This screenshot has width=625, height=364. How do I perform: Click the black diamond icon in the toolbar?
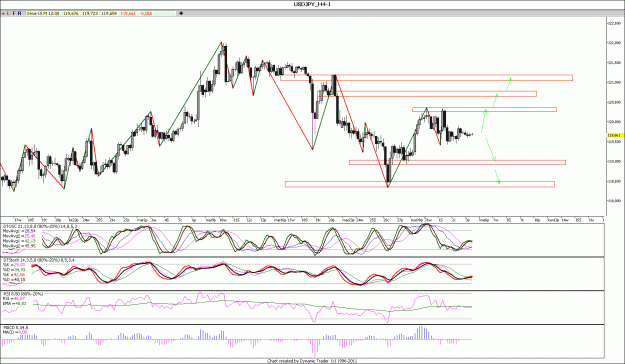pyautogui.click(x=181, y=14)
